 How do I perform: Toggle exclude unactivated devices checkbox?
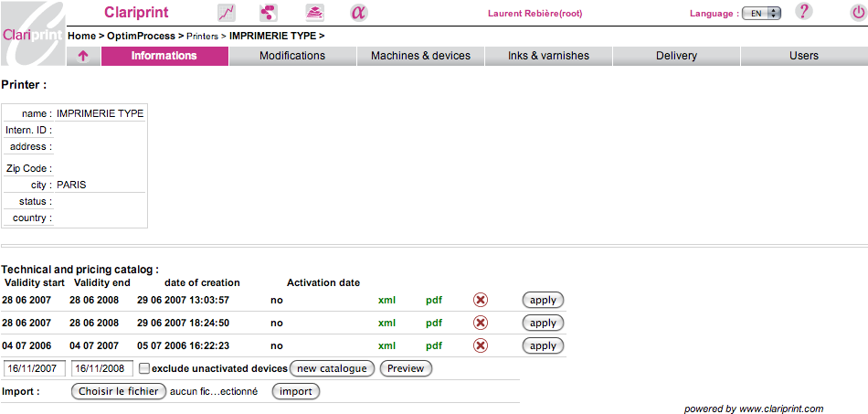(144, 368)
